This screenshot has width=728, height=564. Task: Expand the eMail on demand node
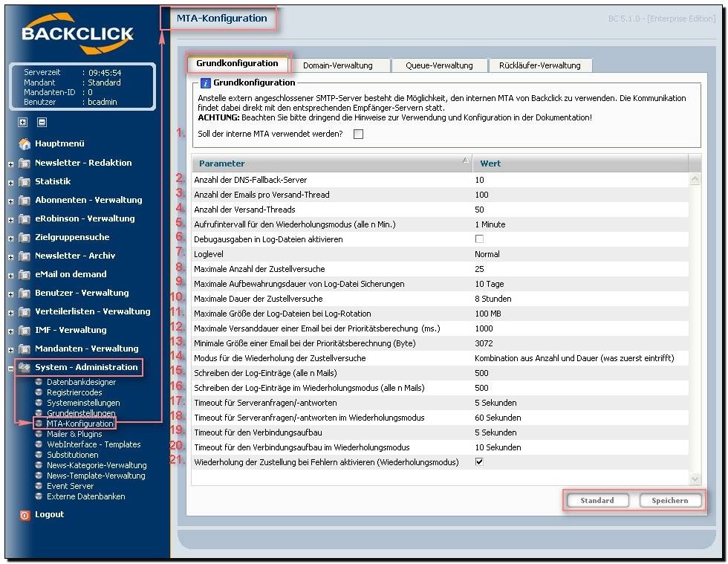10,276
